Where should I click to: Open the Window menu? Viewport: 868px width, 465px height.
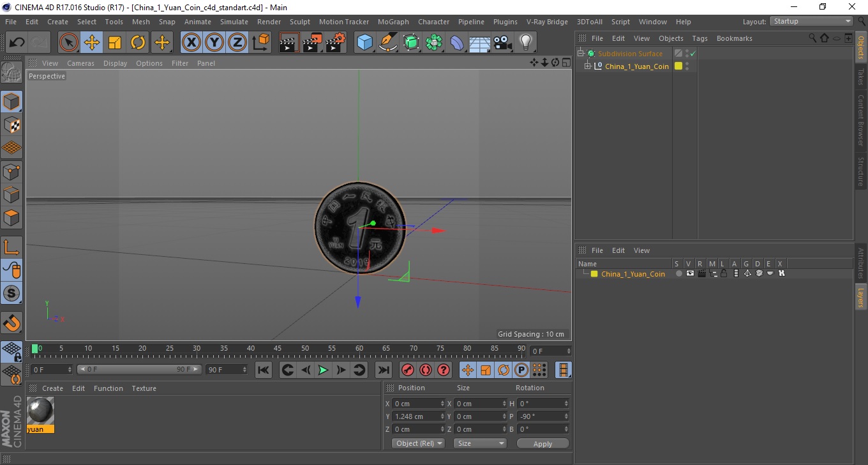tap(652, 22)
